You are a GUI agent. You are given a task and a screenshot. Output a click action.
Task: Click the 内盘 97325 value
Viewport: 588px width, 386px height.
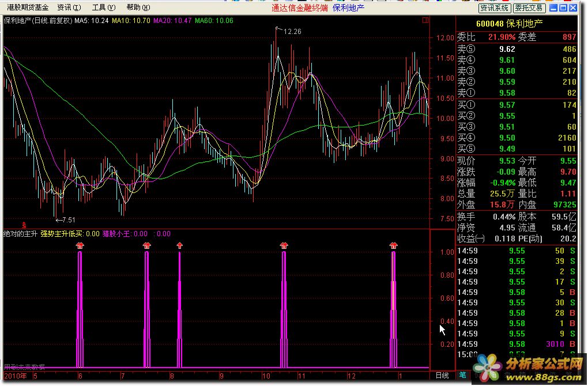[x=565, y=205]
